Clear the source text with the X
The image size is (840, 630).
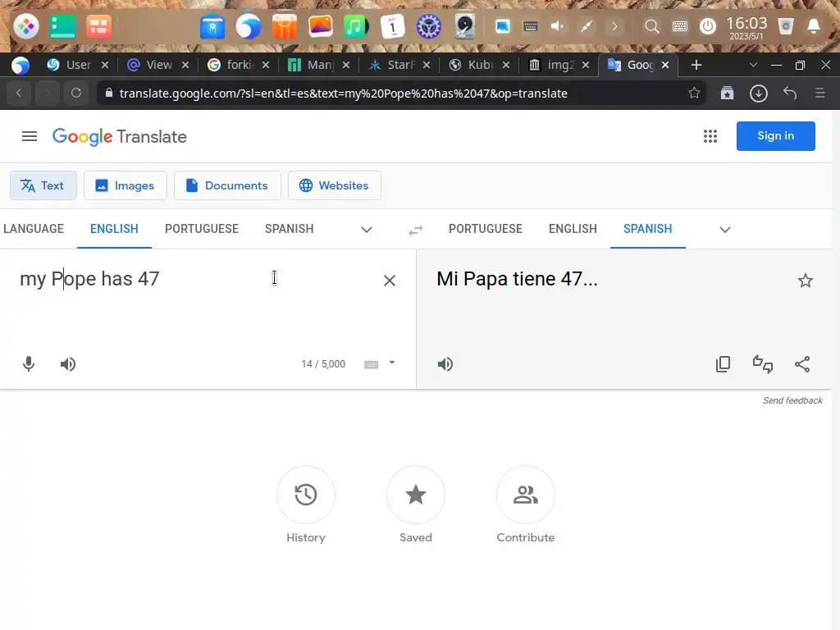390,281
